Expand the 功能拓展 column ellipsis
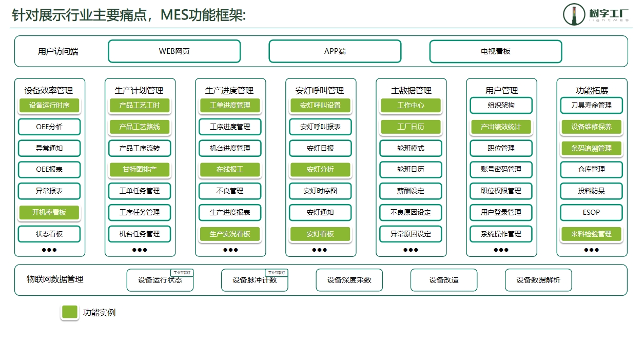 [591, 249]
